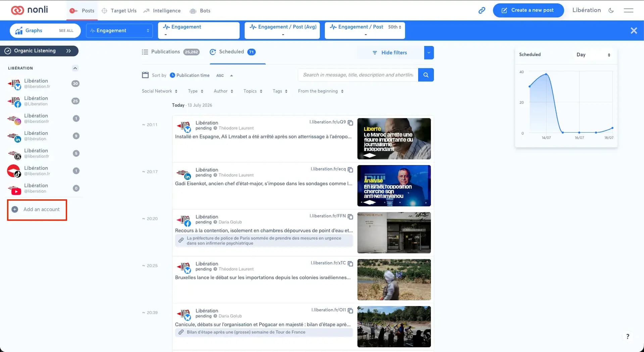The width and height of the screenshot is (644, 352).
Task: Open the Bots tab
Action: point(200,10)
